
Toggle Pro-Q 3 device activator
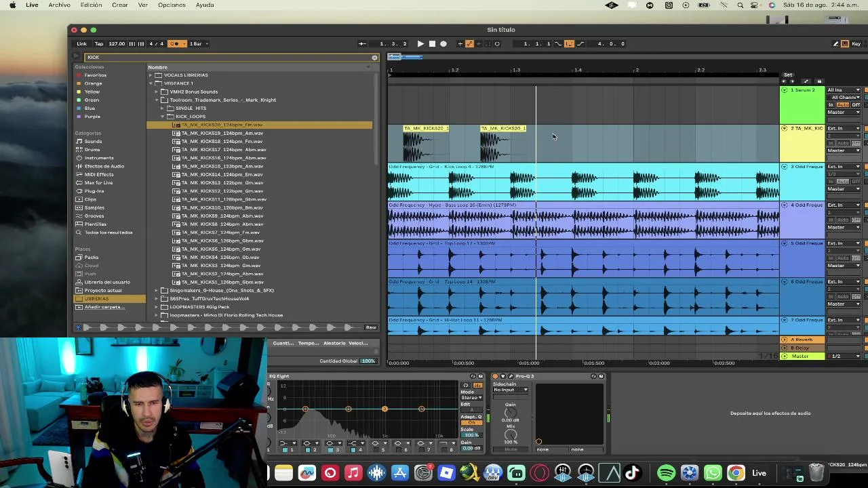point(495,376)
